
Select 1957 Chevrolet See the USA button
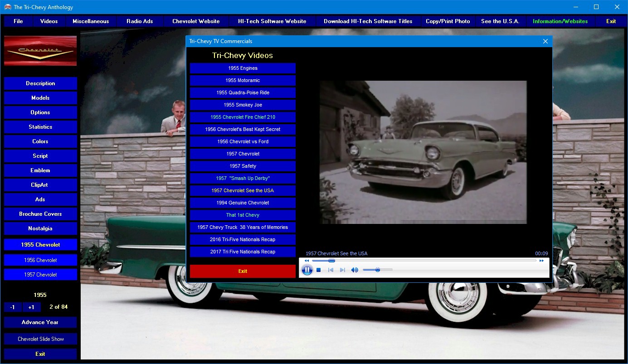click(x=243, y=190)
